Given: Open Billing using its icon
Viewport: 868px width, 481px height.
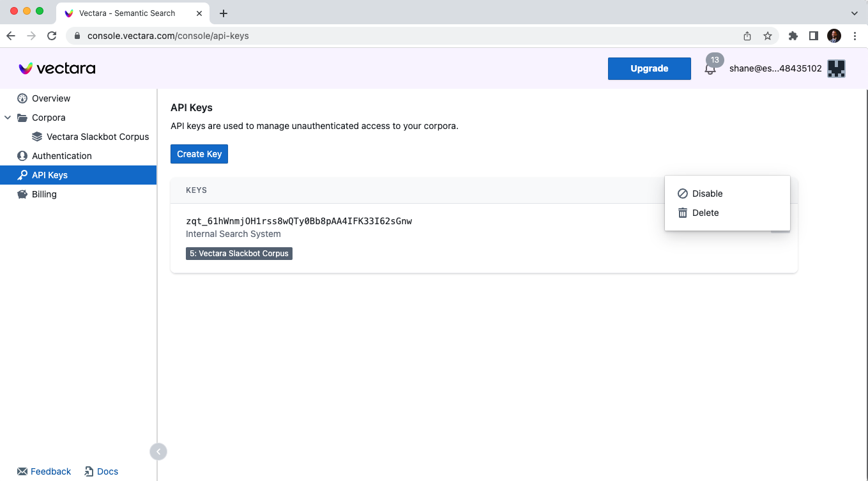Looking at the screenshot, I should click(x=22, y=194).
